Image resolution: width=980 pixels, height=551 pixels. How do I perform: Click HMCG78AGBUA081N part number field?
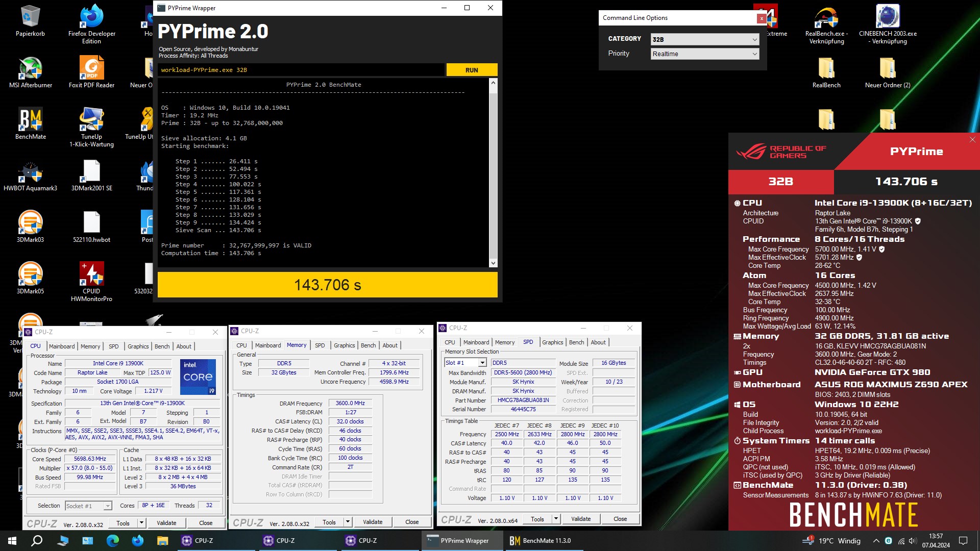point(523,400)
